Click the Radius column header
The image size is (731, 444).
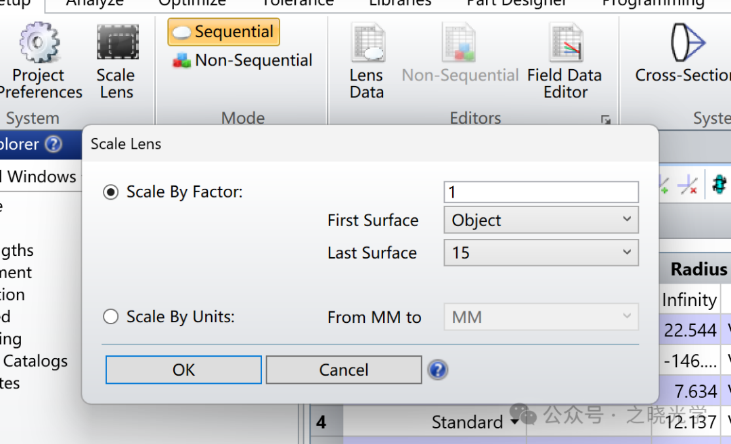pyautogui.click(x=698, y=269)
